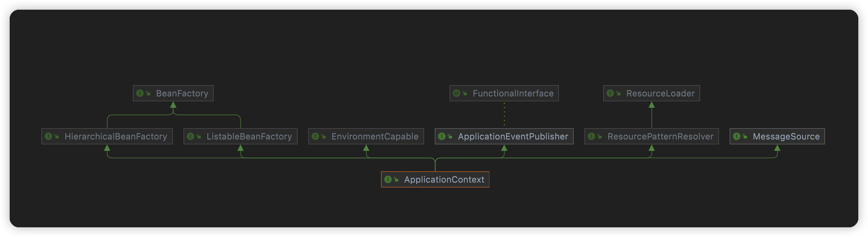Select the HierarchicalBeanFactory node label
This screenshot has height=237, width=868.
116,137
